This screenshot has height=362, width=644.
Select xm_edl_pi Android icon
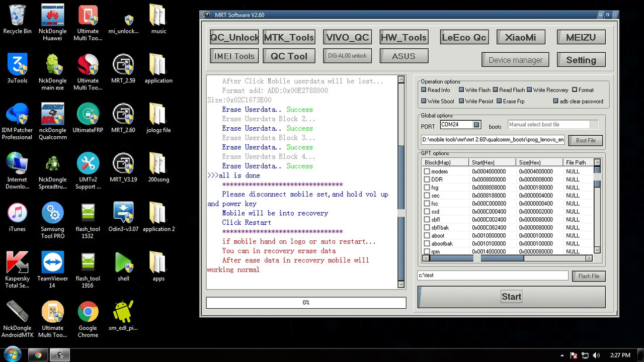[123, 316]
